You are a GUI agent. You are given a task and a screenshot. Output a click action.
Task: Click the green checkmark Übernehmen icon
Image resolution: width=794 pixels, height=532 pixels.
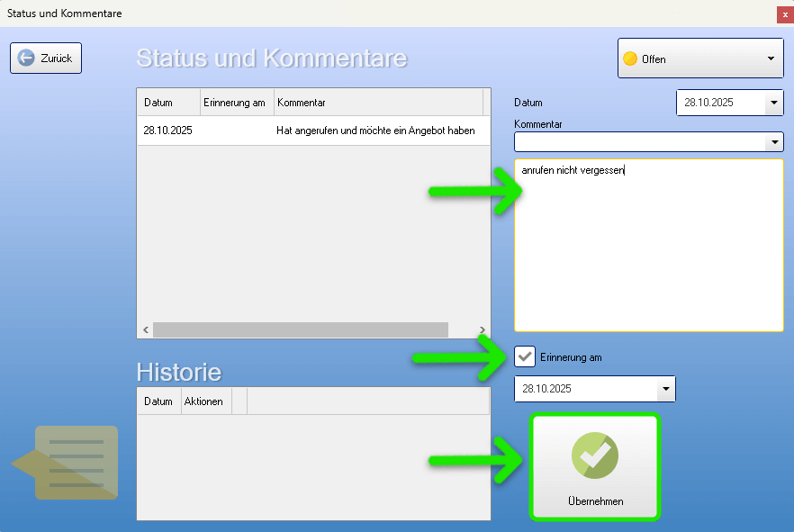[x=594, y=455]
